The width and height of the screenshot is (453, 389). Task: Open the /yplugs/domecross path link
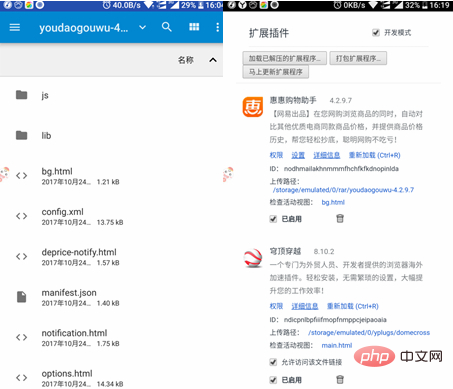pyautogui.click(x=369, y=333)
